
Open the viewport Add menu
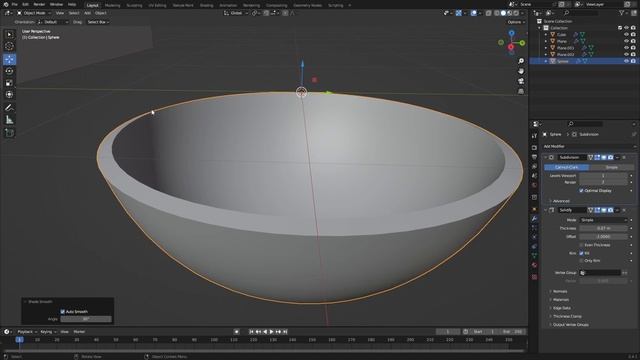pos(87,13)
